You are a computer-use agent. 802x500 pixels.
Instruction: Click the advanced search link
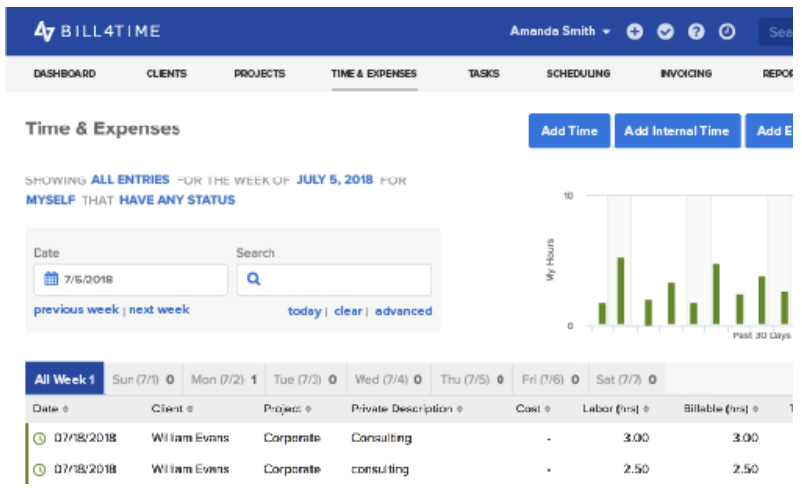404,311
